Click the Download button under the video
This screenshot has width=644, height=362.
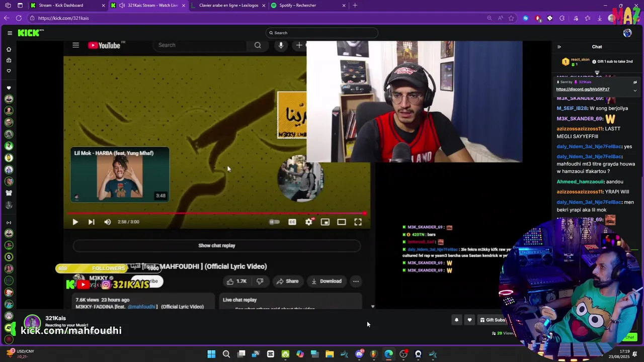pyautogui.click(x=326, y=281)
